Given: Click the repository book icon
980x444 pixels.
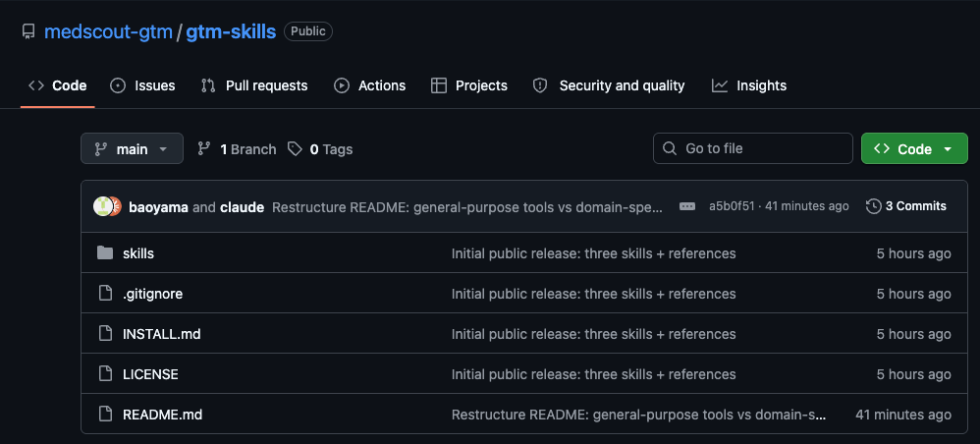Looking at the screenshot, I should [x=28, y=31].
